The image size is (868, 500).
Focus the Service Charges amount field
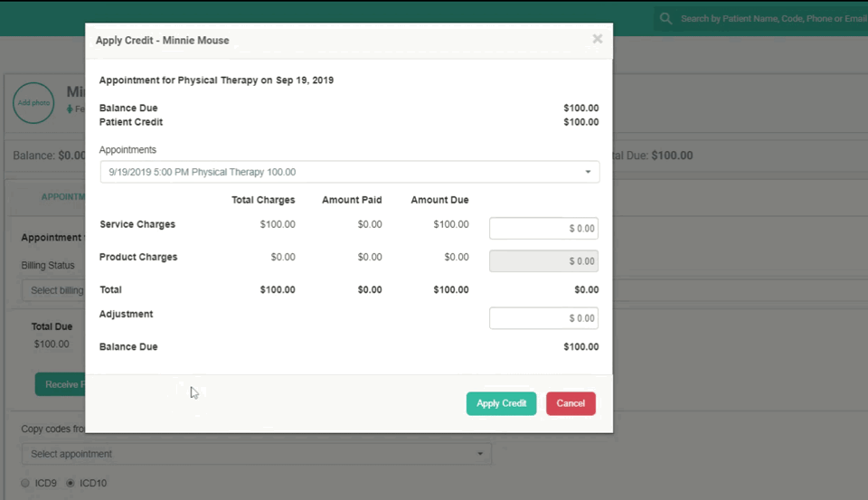[x=543, y=229]
